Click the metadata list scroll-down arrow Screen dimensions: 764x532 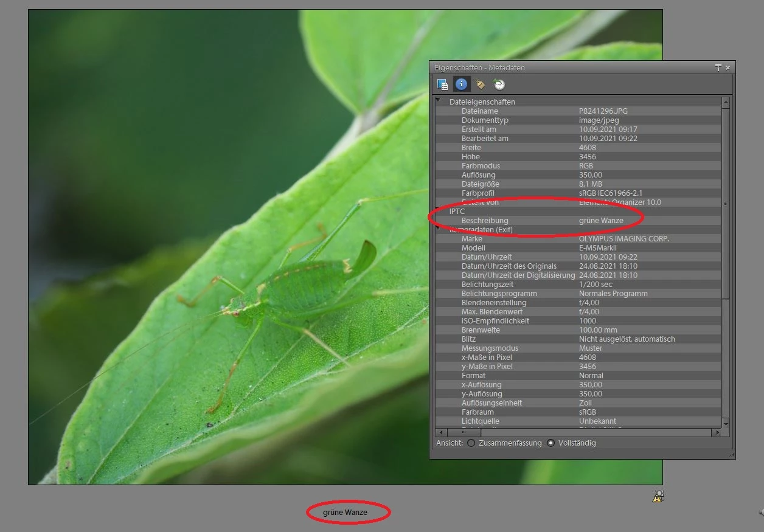(x=725, y=423)
